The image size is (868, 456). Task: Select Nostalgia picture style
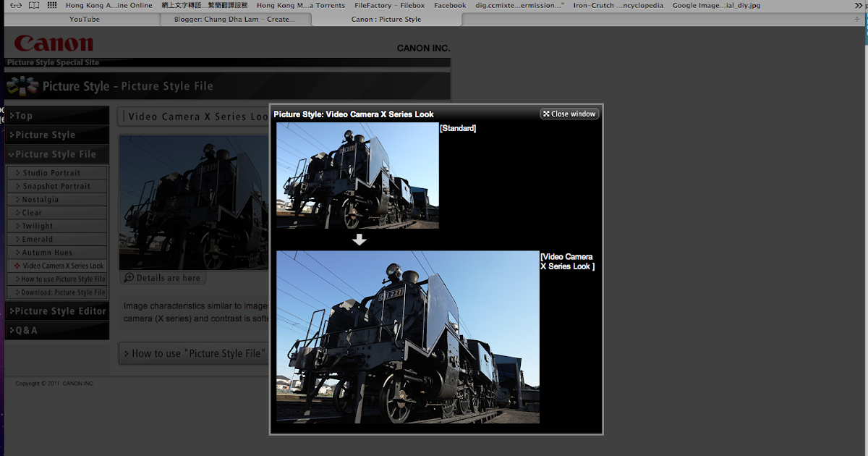point(57,200)
